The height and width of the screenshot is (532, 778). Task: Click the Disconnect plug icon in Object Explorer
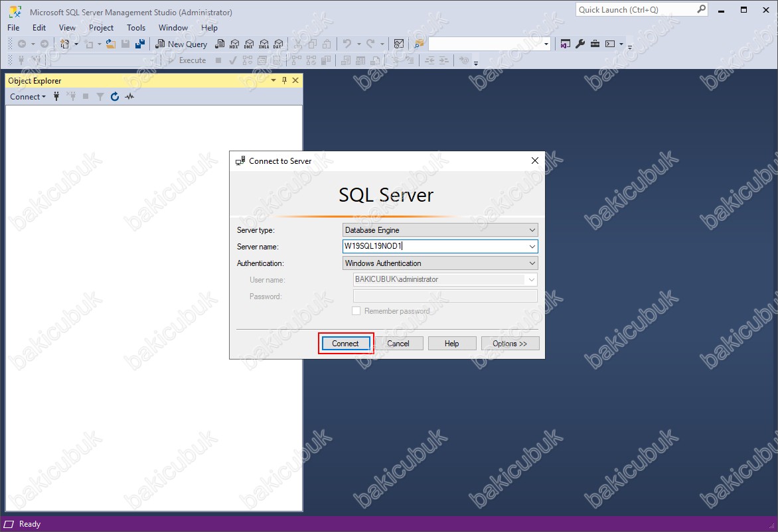72,97
